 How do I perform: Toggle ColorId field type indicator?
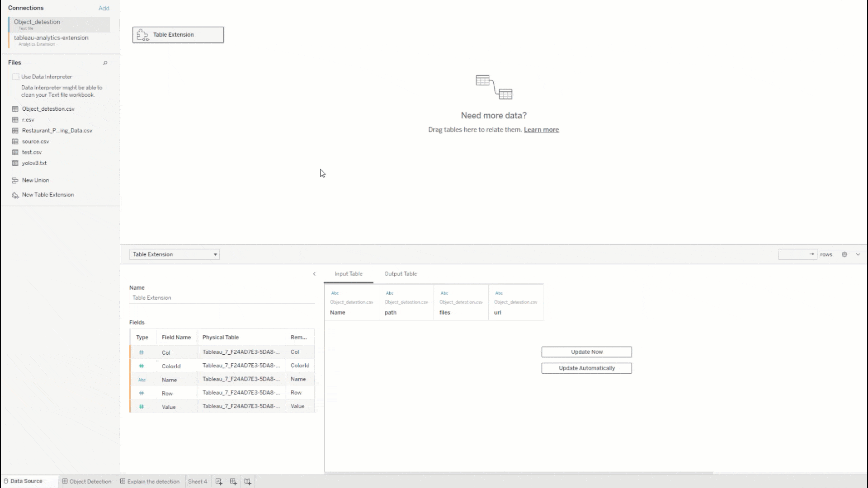pyautogui.click(x=142, y=365)
